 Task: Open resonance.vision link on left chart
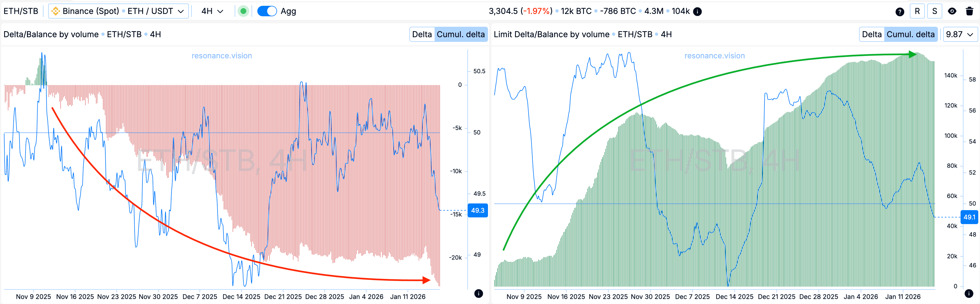(x=221, y=56)
